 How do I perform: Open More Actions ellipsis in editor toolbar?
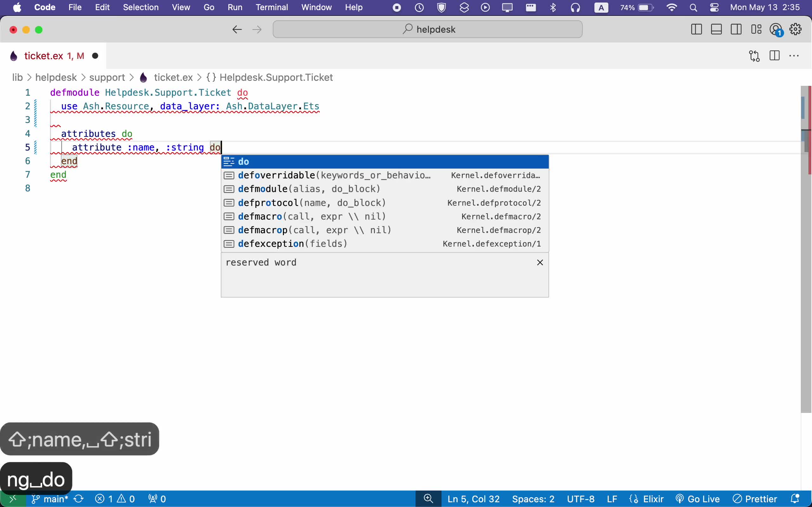pos(794,56)
